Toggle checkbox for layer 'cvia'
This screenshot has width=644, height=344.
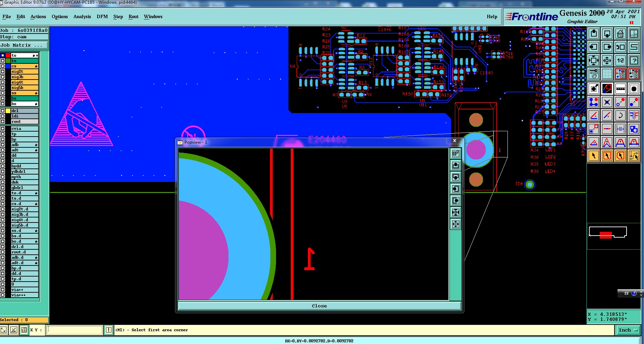point(3,129)
